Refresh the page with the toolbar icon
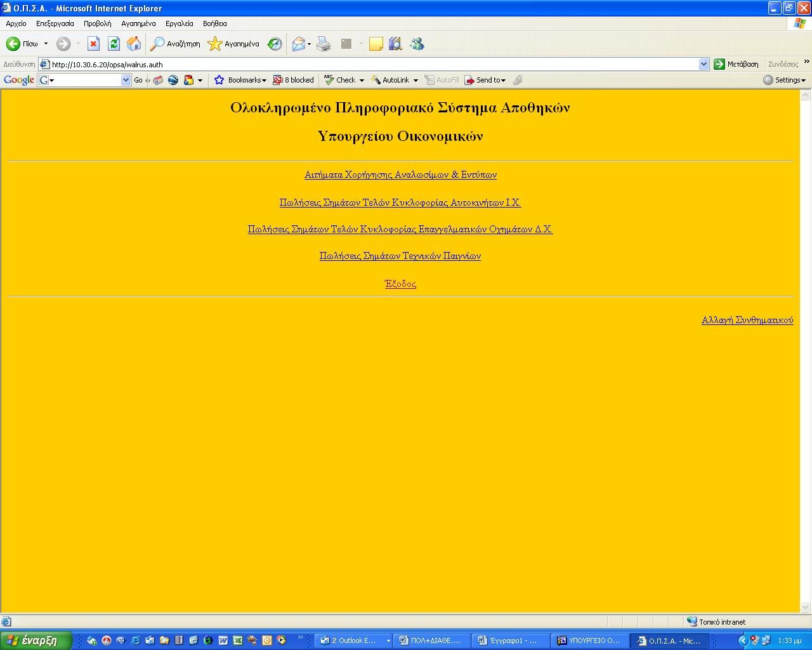Viewport: 812px width, 650px height. [114, 44]
